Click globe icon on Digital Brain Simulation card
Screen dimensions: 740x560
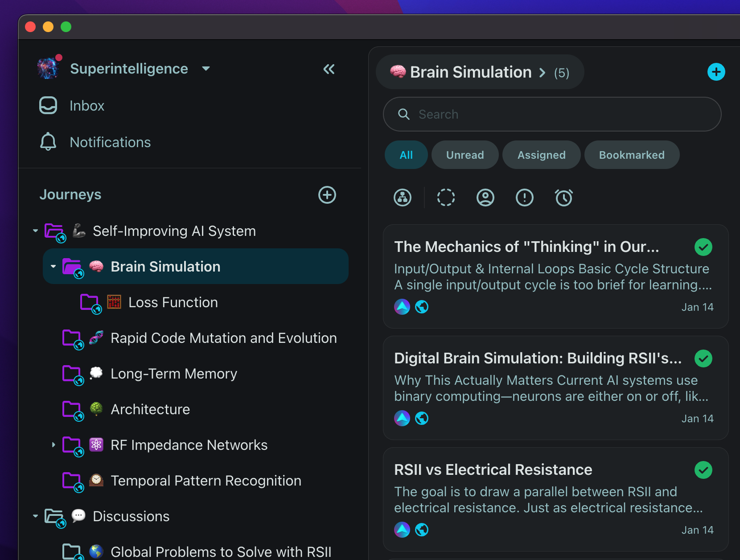point(422,418)
